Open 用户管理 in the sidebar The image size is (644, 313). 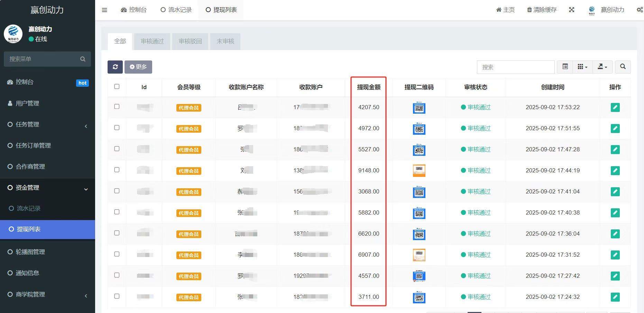pos(47,103)
